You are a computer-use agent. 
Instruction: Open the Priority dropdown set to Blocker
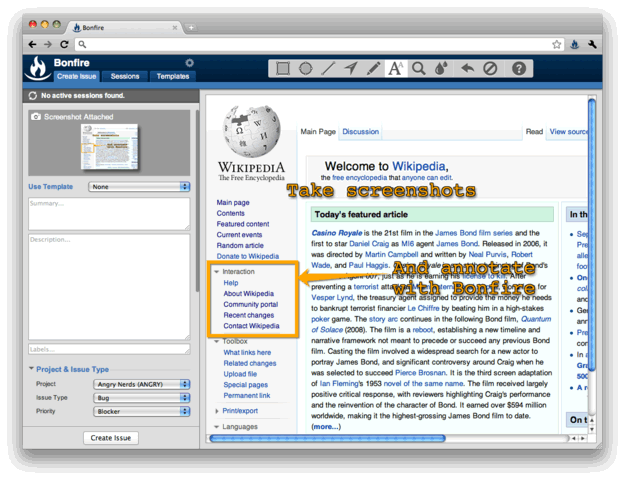(x=141, y=410)
